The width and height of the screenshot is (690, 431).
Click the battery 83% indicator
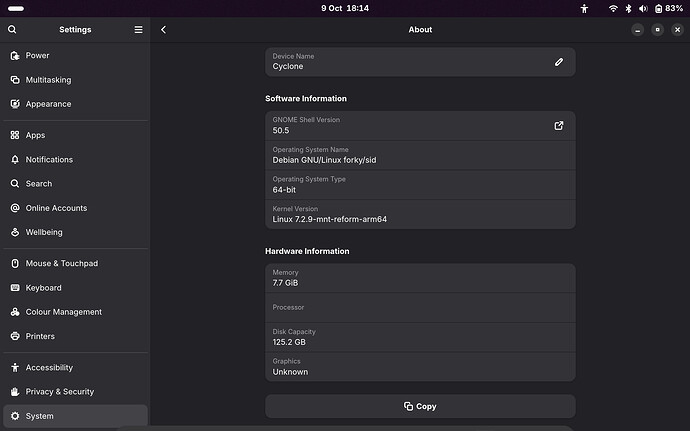pos(668,8)
